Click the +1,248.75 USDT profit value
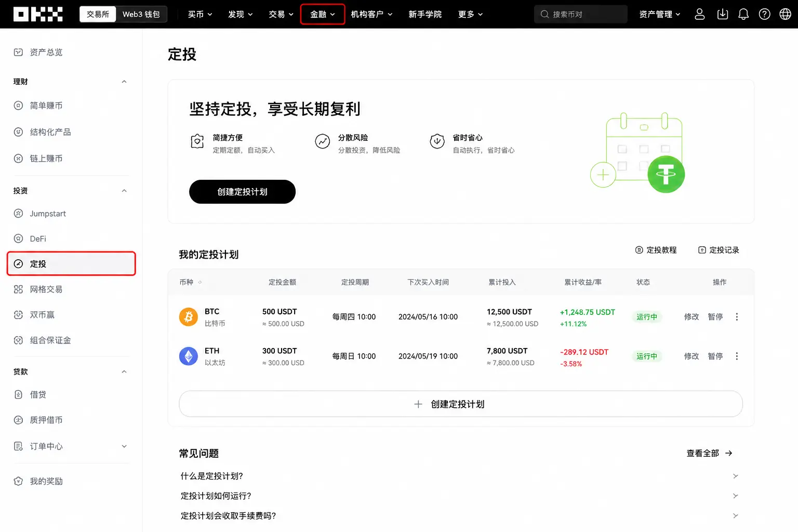The height and width of the screenshot is (532, 798). (x=588, y=312)
